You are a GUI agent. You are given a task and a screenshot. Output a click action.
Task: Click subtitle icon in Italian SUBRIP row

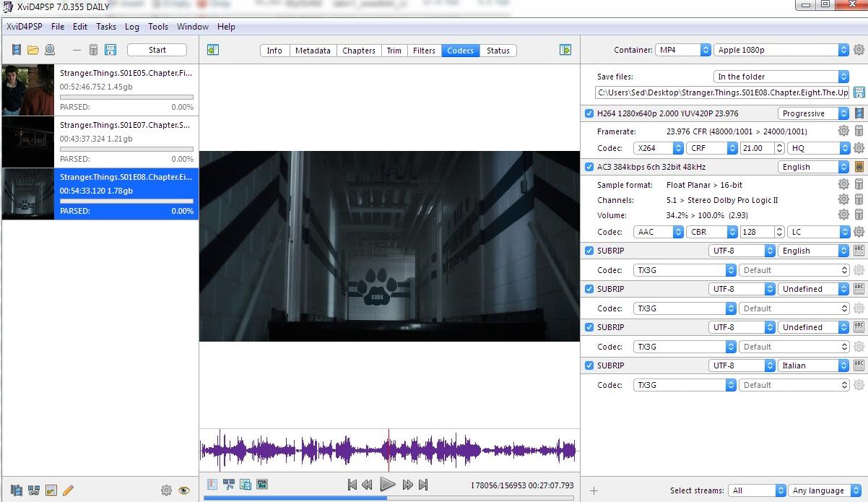859,365
